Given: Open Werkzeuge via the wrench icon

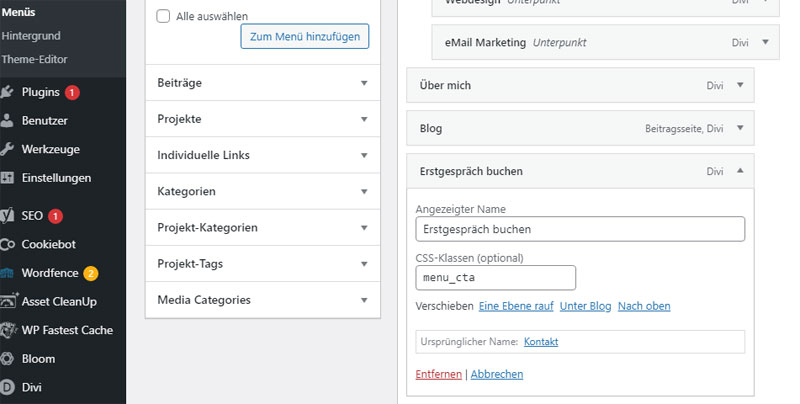Looking at the screenshot, I should pyautogui.click(x=7, y=149).
